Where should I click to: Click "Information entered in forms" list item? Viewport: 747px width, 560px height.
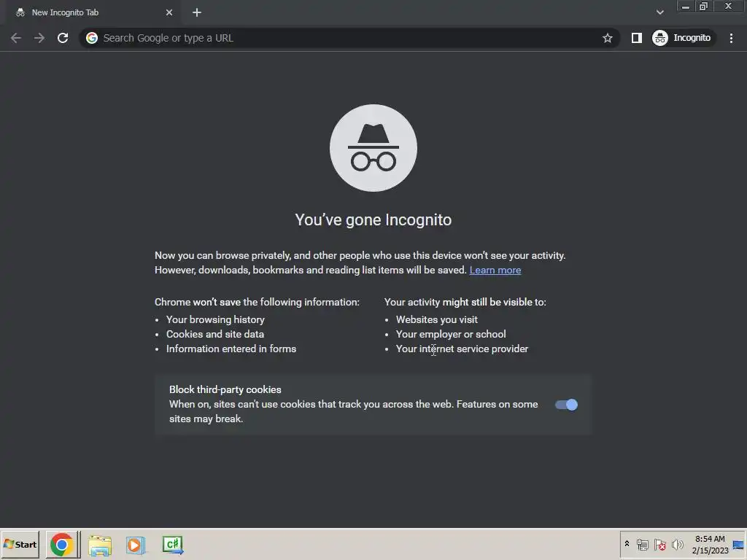[x=231, y=349]
